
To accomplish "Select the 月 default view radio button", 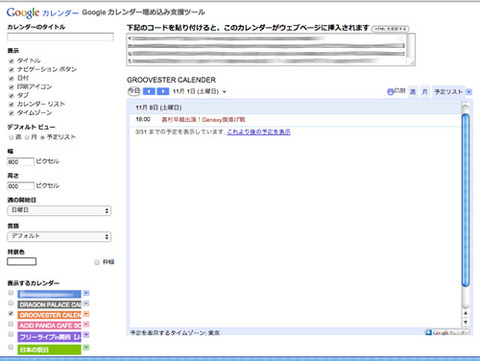I will 27,137.
